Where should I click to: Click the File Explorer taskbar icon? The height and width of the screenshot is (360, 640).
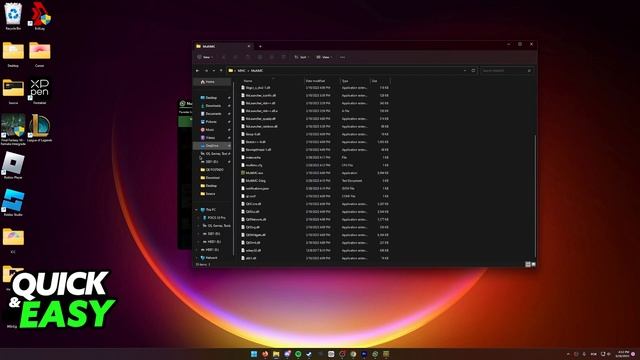coord(276,354)
